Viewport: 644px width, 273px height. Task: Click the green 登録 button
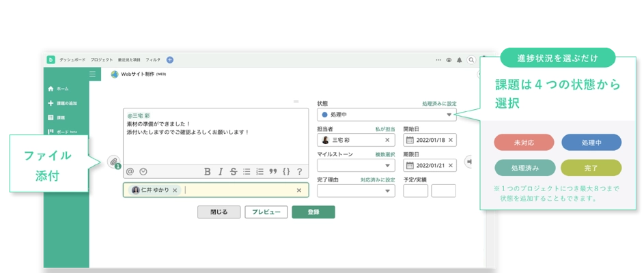pyautogui.click(x=313, y=212)
